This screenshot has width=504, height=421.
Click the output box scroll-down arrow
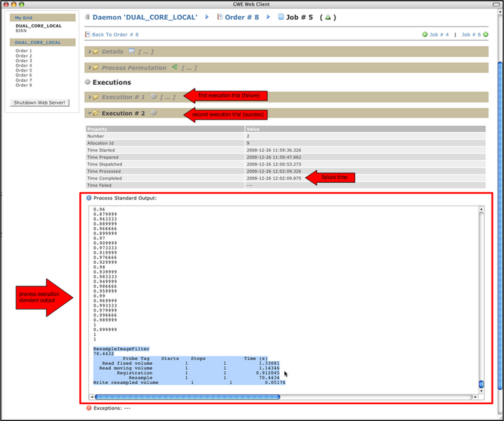pos(481,391)
